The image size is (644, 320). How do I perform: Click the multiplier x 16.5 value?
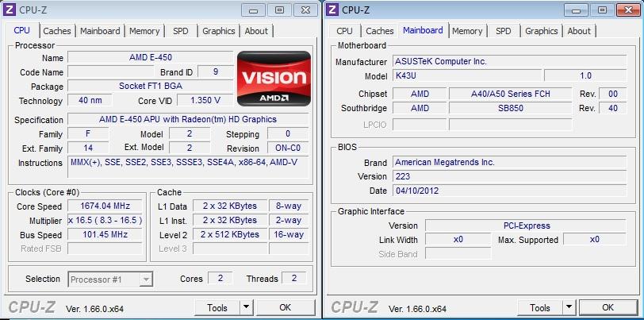click(105, 221)
